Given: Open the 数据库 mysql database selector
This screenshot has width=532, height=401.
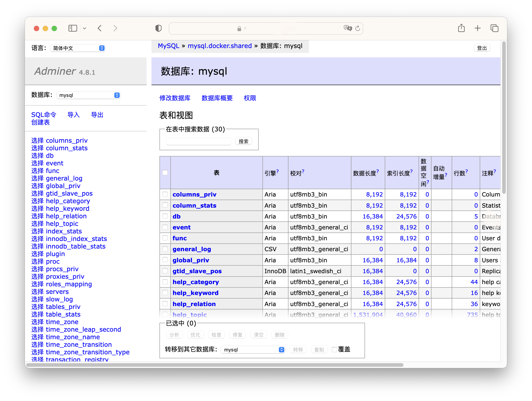Looking at the screenshot, I should coord(88,95).
